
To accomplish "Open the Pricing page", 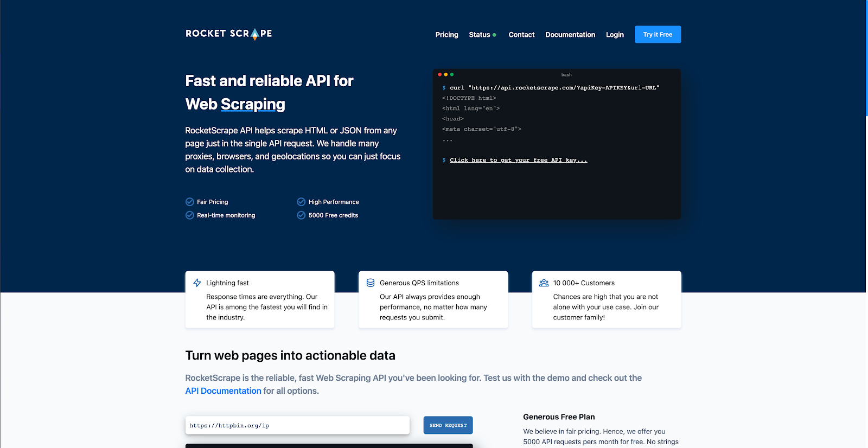I will [447, 35].
